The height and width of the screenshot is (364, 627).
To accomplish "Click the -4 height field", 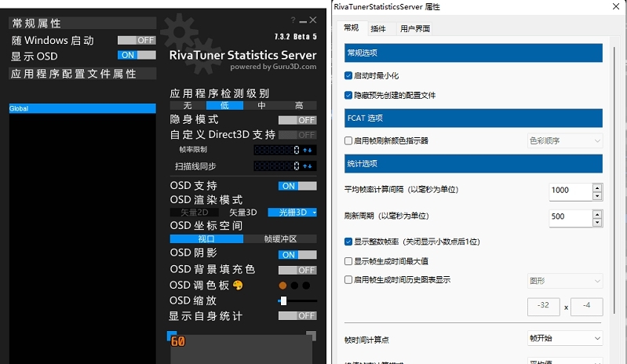I will coord(587,307).
